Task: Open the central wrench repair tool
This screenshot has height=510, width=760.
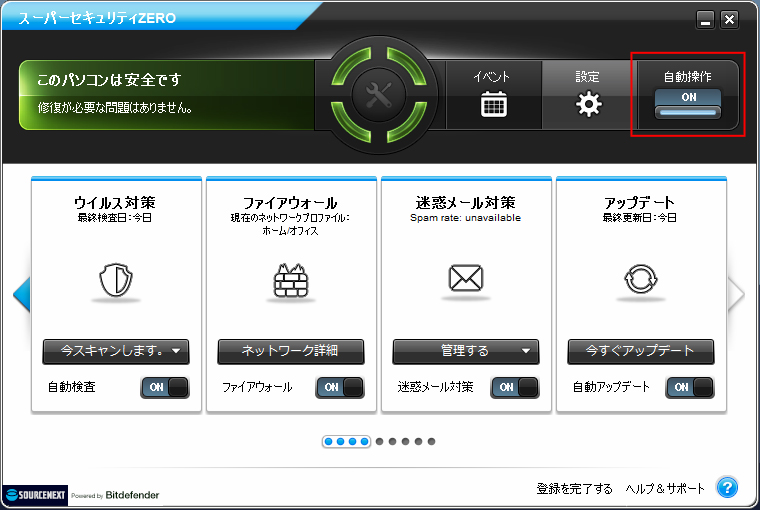Action: (379, 95)
